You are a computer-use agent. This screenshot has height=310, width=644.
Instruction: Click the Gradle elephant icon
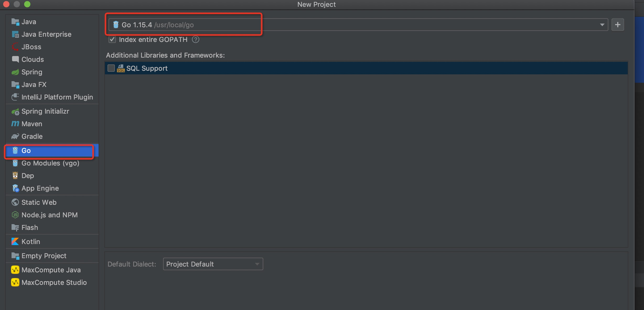coord(15,136)
